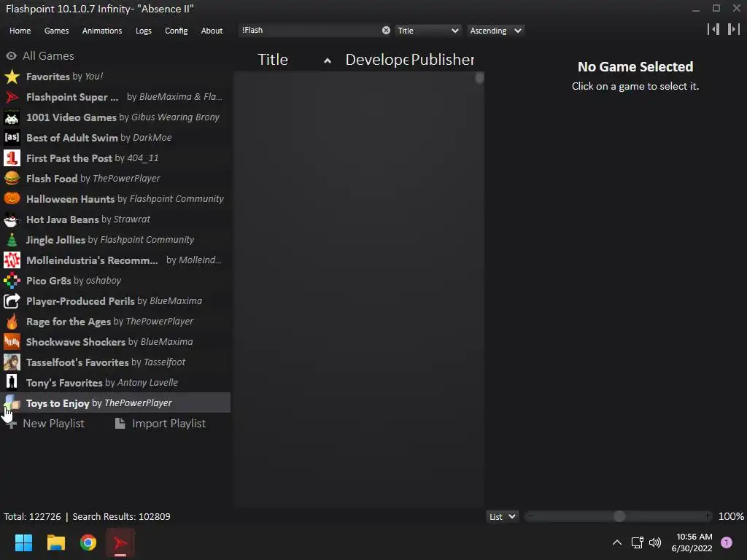Click the minus end of the scale slider

pos(531,517)
